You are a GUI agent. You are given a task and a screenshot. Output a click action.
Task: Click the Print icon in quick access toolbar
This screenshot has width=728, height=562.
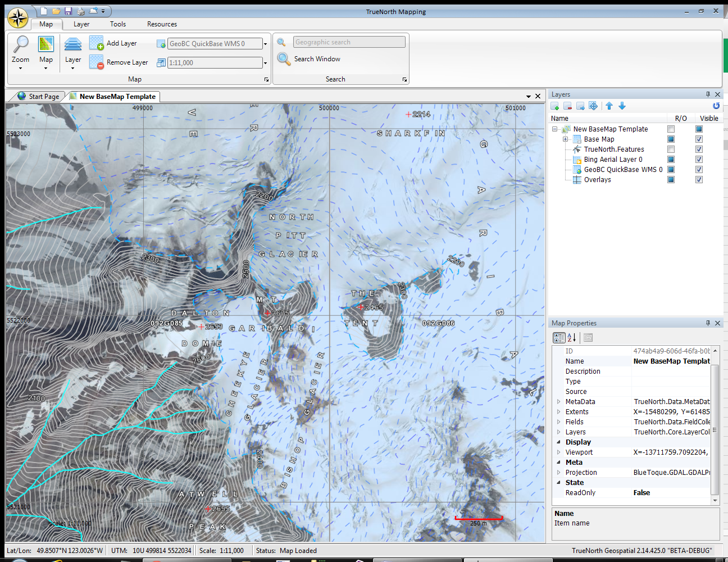pos(80,11)
